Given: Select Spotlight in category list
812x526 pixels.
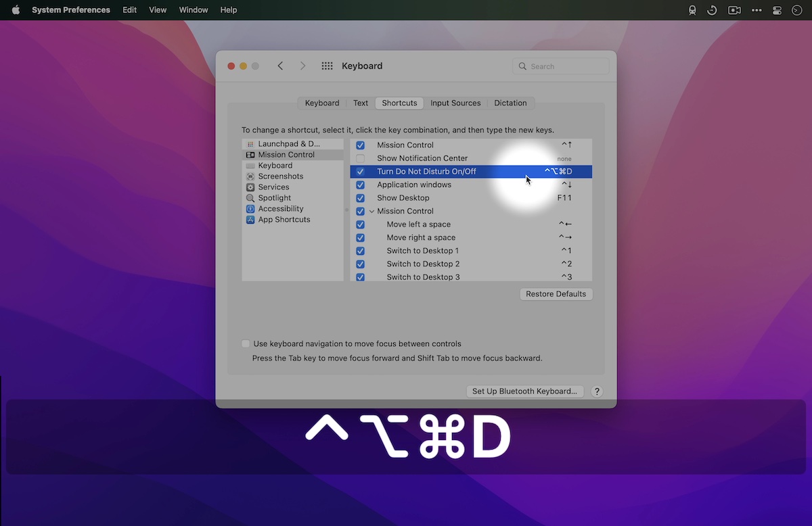Looking at the screenshot, I should [293, 198].
